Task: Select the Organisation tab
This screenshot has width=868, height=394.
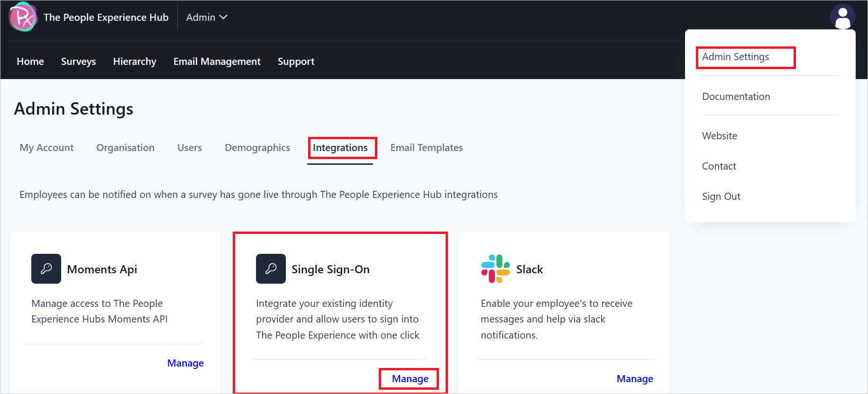Action: (125, 148)
